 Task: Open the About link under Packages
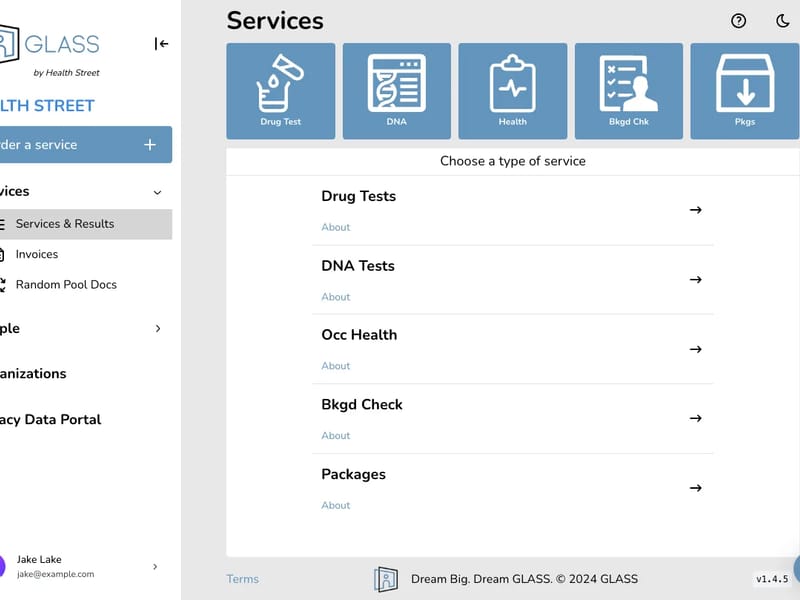[x=336, y=506]
